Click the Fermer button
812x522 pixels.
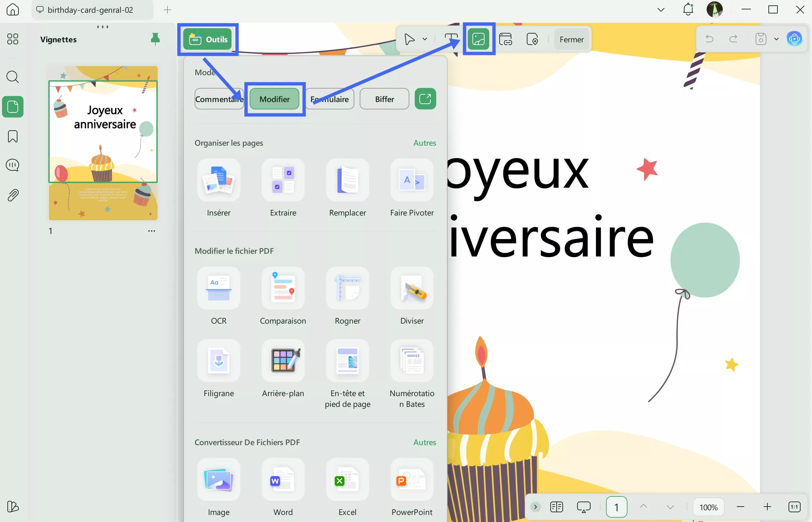pyautogui.click(x=571, y=39)
